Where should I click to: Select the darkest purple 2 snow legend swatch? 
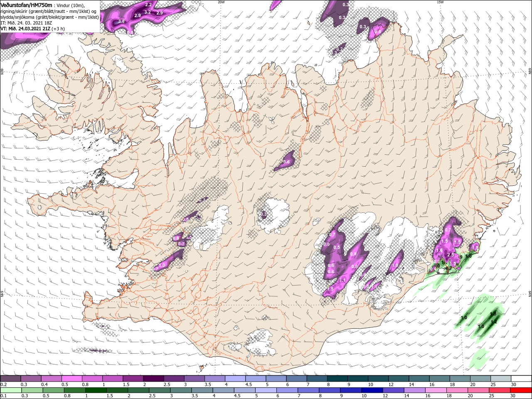click(153, 379)
